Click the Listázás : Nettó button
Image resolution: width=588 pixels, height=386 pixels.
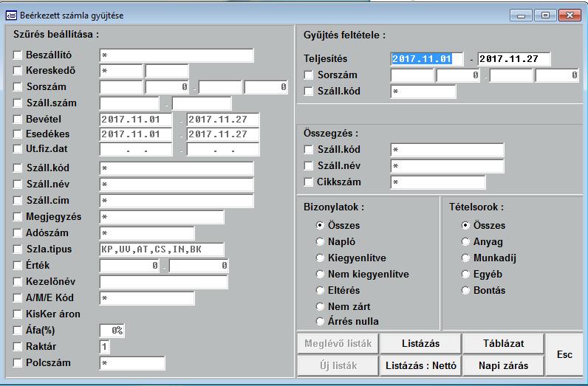(420, 365)
